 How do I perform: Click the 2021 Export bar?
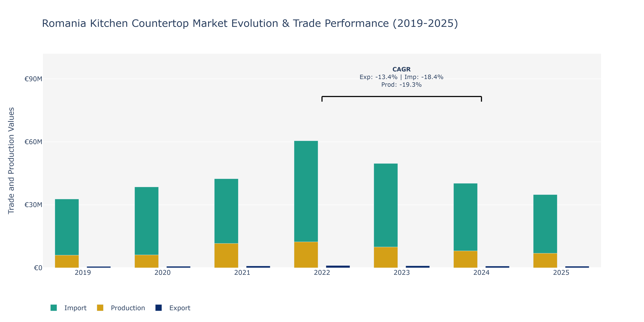click(x=258, y=267)
